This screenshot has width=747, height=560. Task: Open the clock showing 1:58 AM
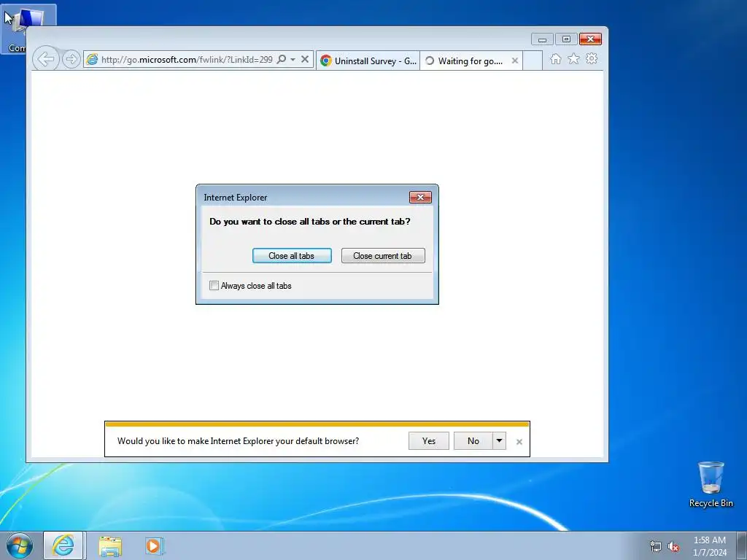709,546
